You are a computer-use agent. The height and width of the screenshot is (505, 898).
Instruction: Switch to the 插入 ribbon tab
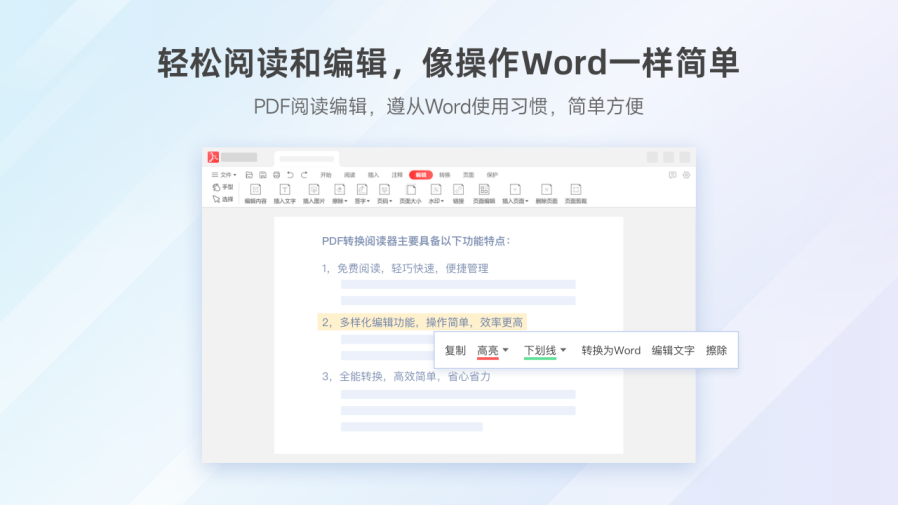pos(373,175)
